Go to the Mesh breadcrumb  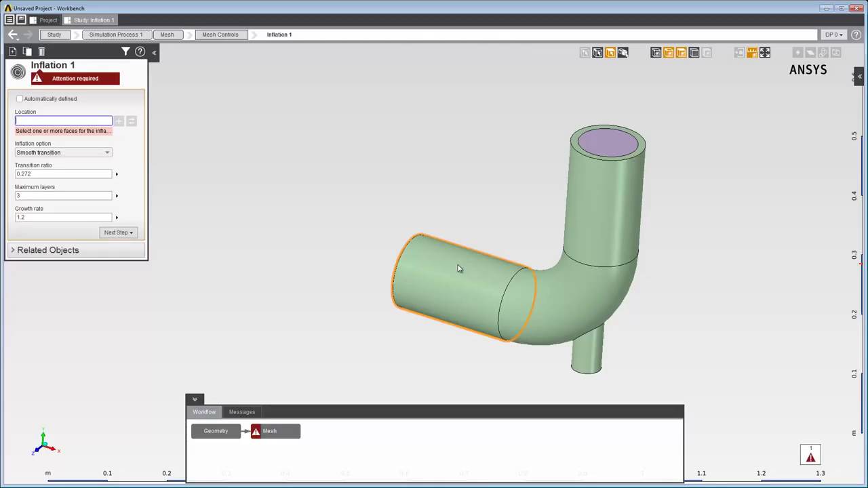(167, 35)
